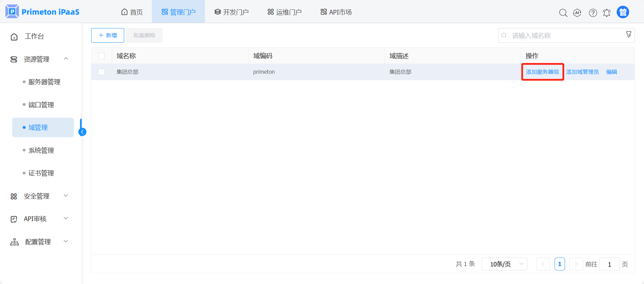Collapse the sidebar using the blue arrow

click(82, 132)
